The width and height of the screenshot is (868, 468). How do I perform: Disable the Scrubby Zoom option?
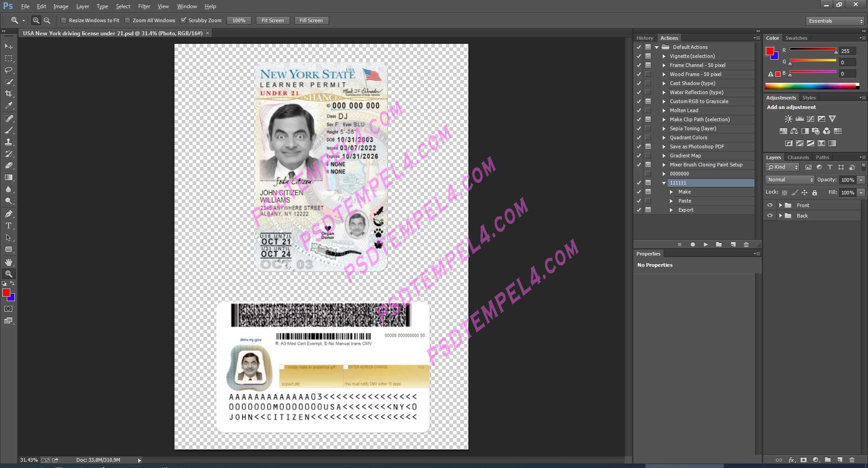[x=184, y=20]
